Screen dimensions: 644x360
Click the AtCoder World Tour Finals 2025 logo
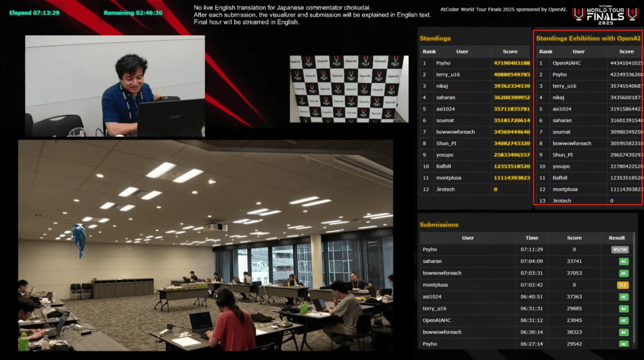(605, 15)
